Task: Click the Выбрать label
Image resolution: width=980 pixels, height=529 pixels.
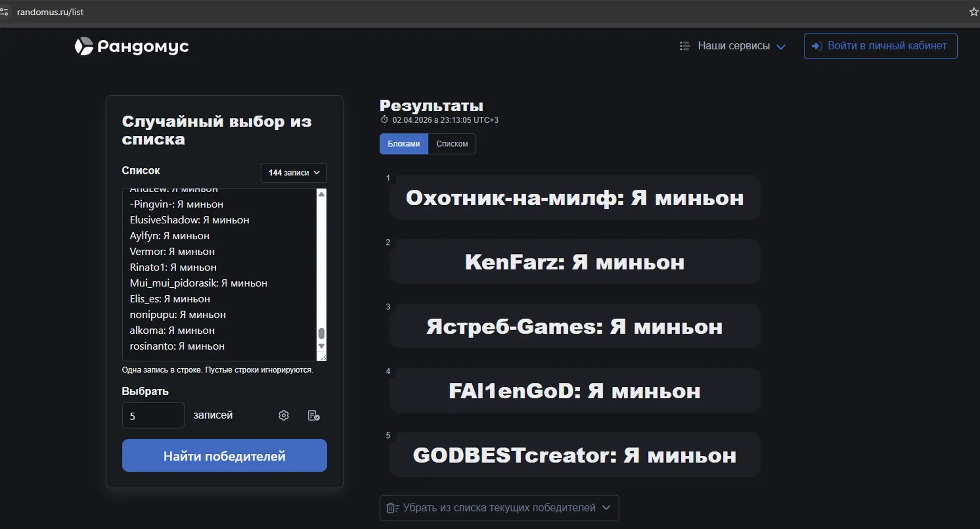Action: tap(145, 391)
